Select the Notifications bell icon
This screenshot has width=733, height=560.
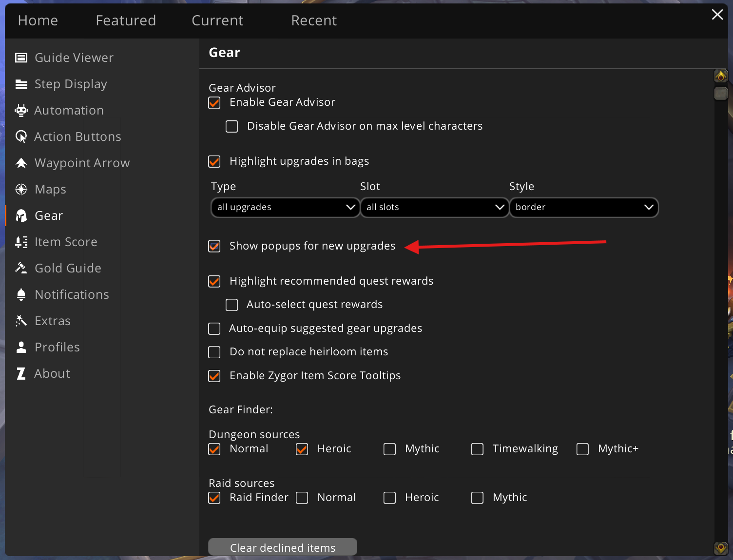[x=21, y=294]
